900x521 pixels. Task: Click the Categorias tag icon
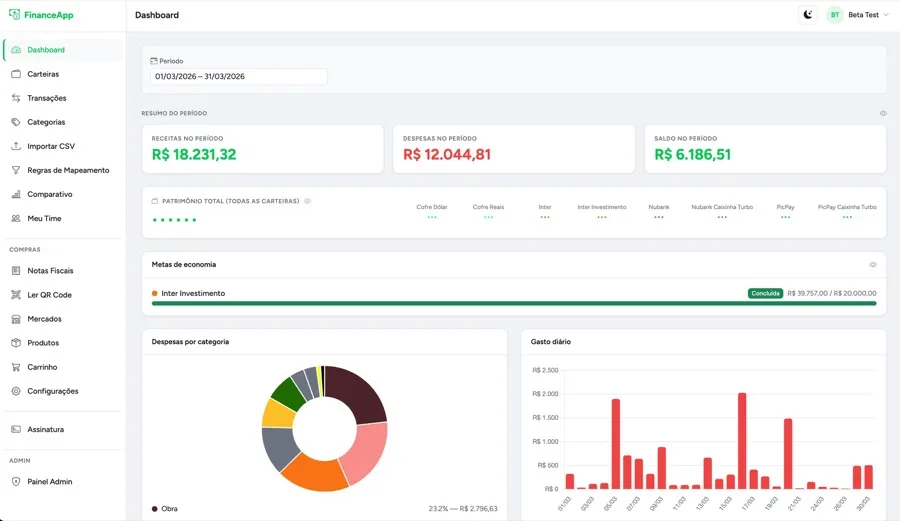16,122
